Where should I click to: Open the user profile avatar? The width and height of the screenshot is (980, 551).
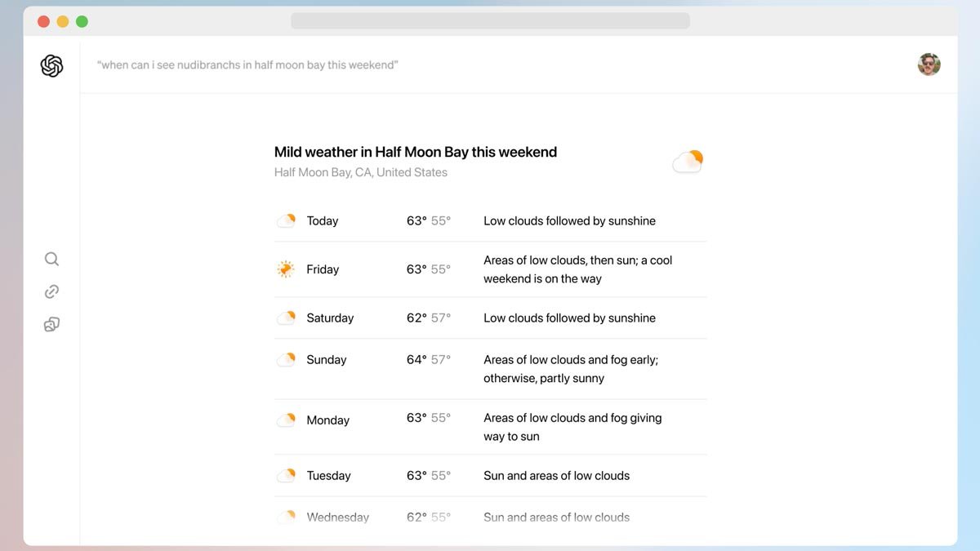(929, 64)
